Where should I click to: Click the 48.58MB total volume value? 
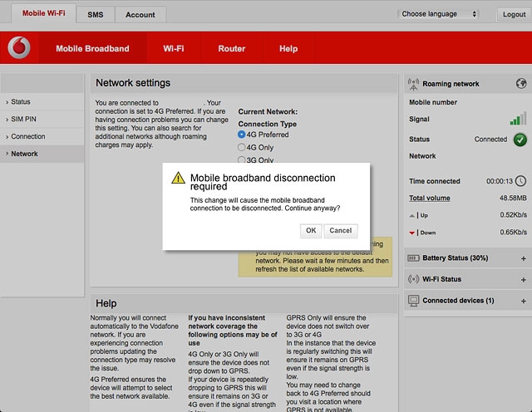[513, 198]
